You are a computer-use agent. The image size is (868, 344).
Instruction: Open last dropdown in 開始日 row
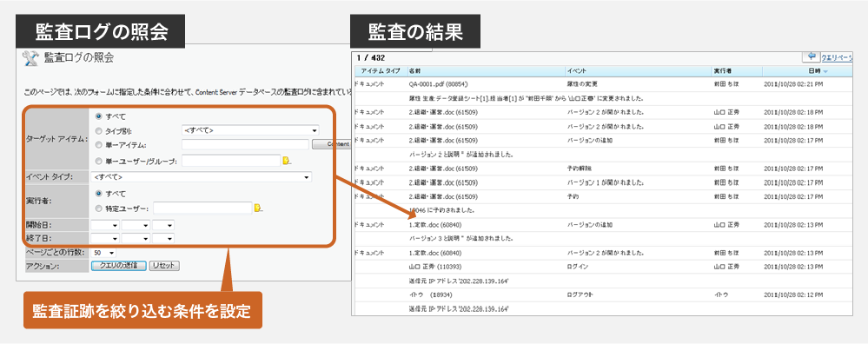(x=163, y=225)
